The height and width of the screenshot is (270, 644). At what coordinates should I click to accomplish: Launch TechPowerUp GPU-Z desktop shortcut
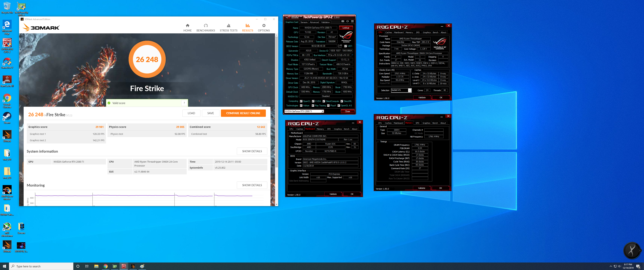(21, 9)
